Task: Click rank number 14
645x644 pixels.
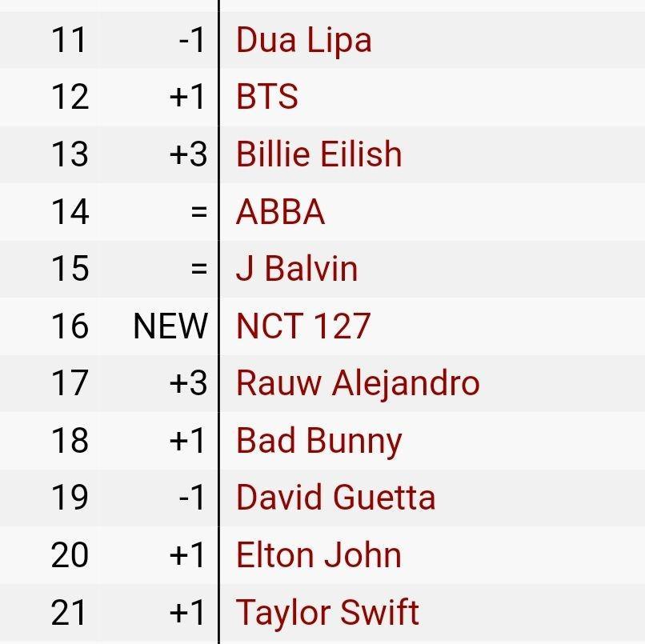Action: coord(70,211)
